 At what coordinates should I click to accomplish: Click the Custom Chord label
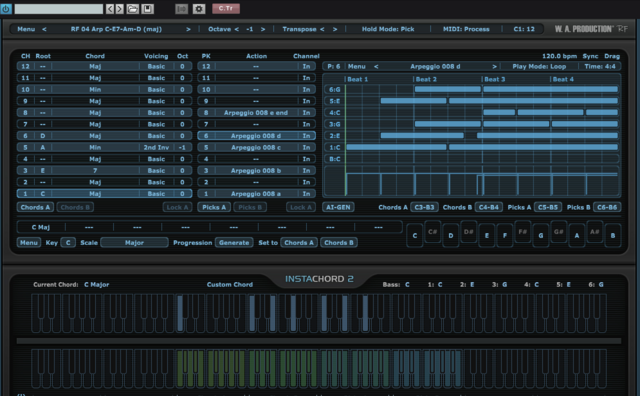230,285
